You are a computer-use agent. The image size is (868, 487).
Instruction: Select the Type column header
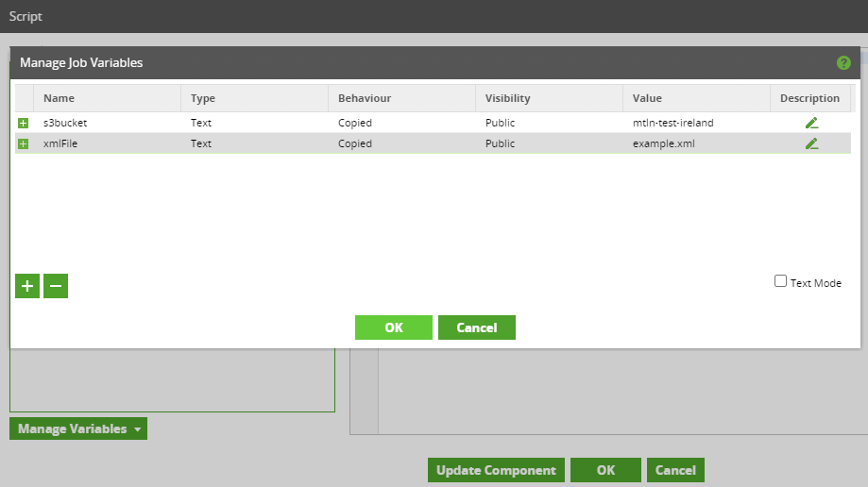255,98
